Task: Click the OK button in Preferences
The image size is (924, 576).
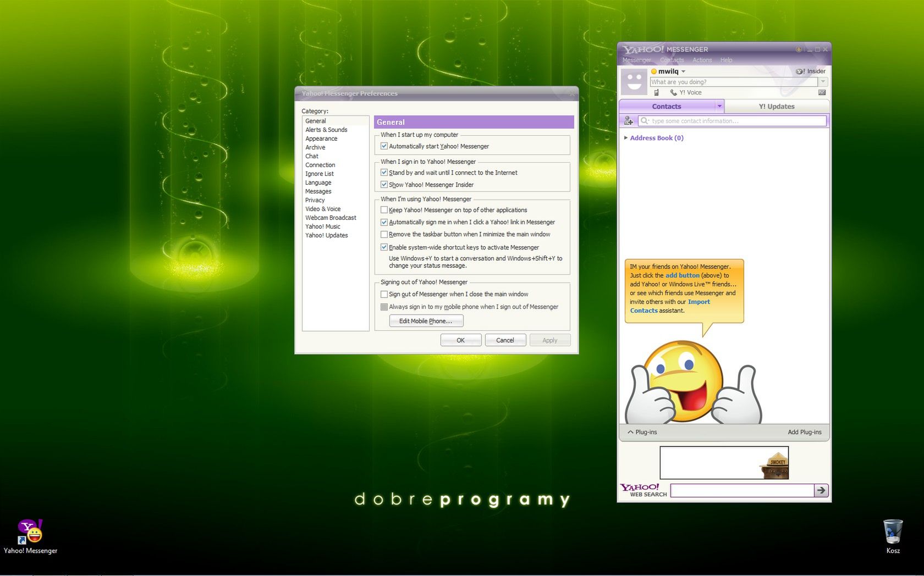Action: [461, 340]
